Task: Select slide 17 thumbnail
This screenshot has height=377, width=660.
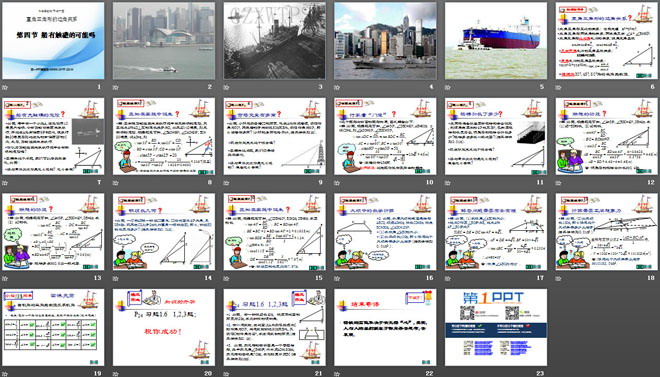Action: [x=496, y=232]
